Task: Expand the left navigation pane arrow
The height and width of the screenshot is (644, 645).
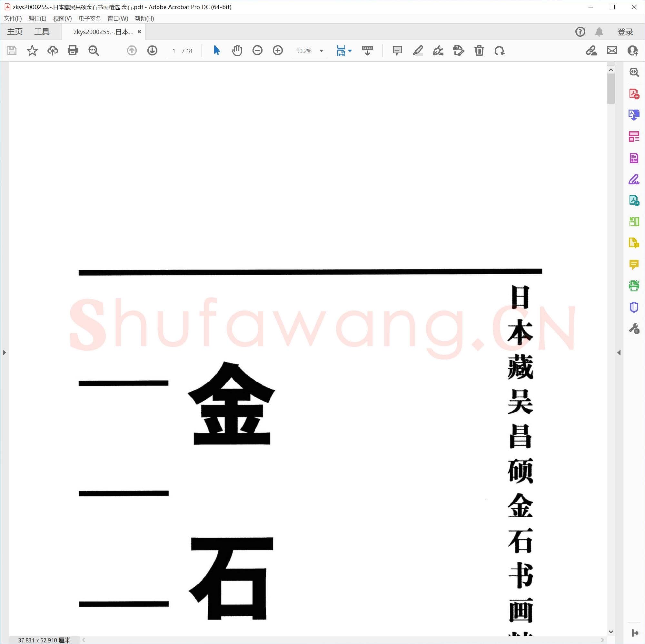Action: [x=5, y=352]
